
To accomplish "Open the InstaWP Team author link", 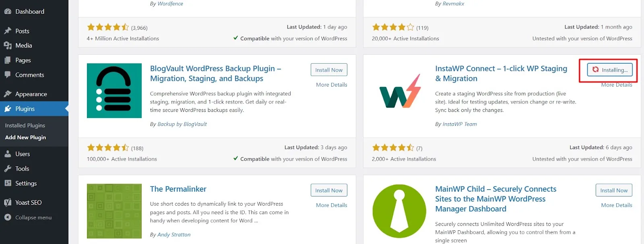I will click(x=460, y=124).
